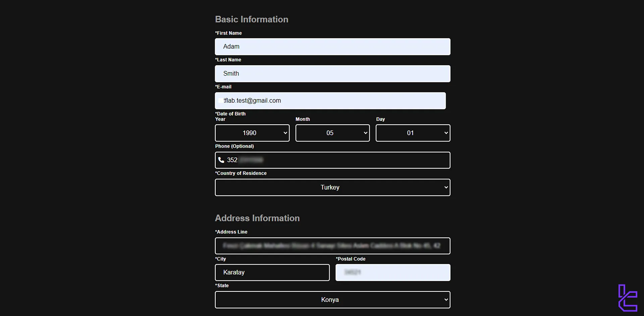Open the Country of Residence dropdown
Viewport: 644px width, 316px height.
[332, 187]
